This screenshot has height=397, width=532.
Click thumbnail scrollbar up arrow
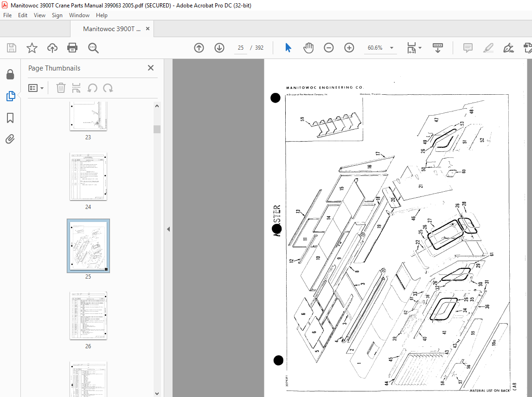157,106
